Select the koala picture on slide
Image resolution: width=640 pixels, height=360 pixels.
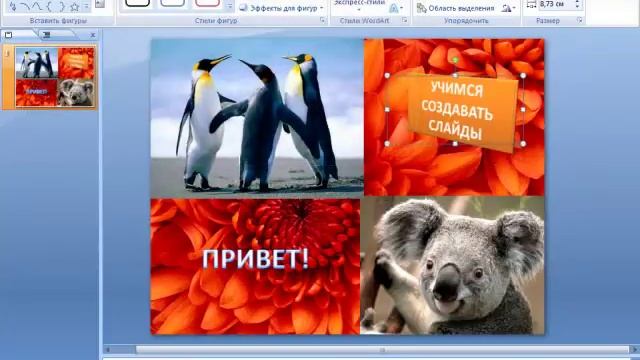pos(452,265)
